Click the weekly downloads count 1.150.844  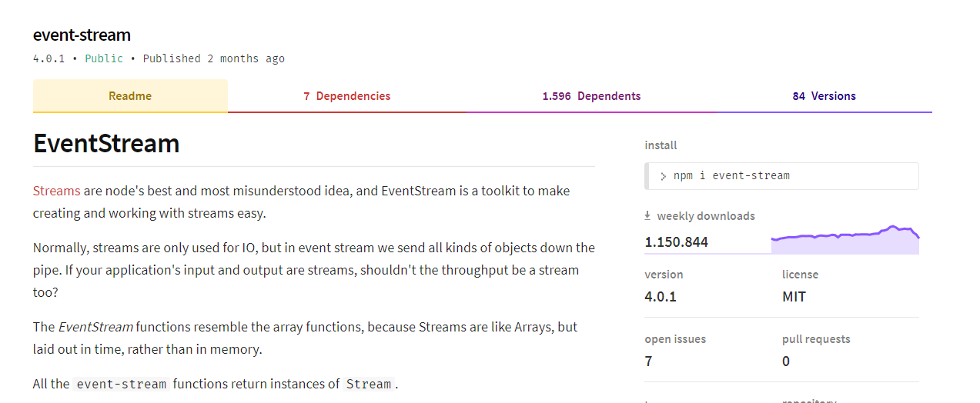(x=677, y=241)
